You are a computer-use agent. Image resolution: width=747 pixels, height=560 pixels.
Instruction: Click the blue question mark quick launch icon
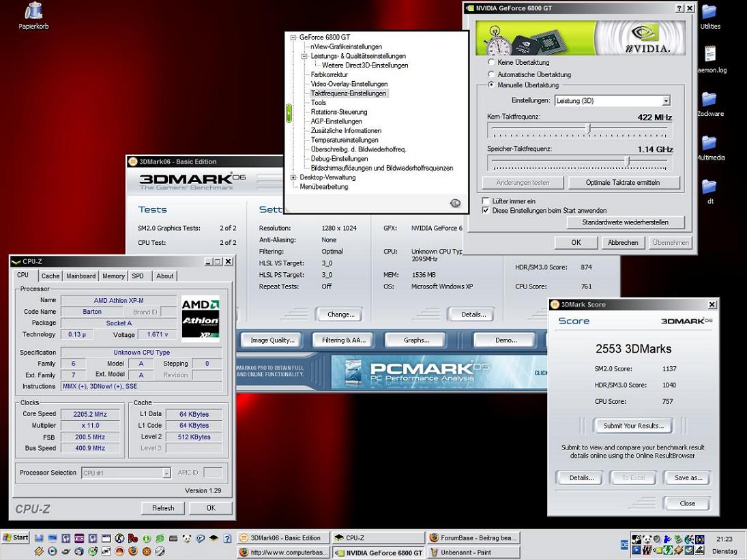pyautogui.click(x=227, y=539)
